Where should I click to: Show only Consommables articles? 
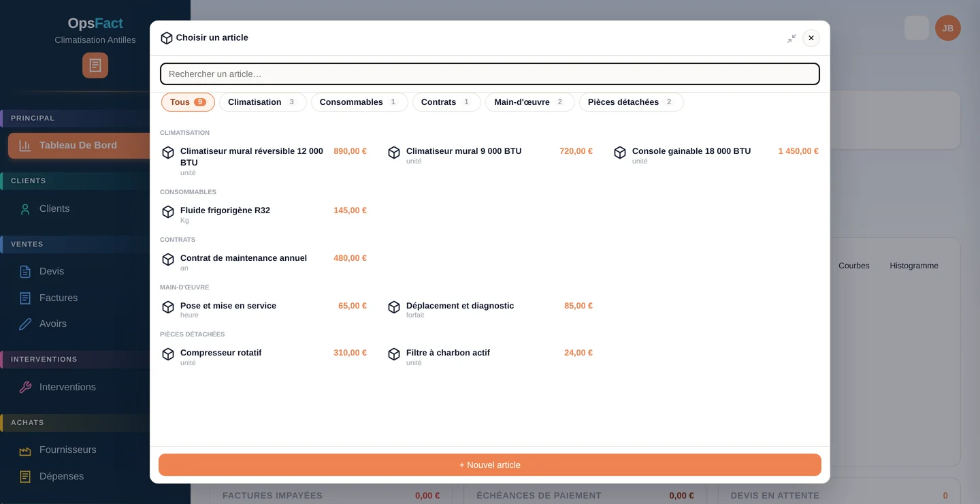(359, 102)
